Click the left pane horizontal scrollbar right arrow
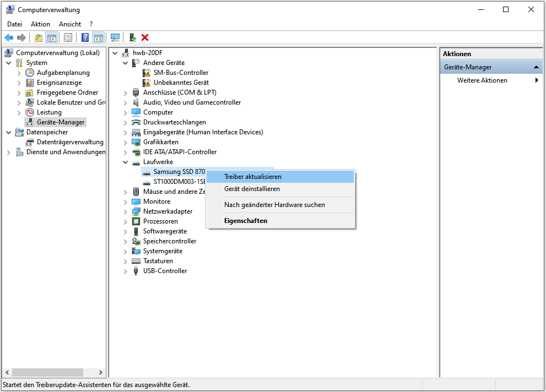Image resolution: width=546 pixels, height=392 pixels. pyautogui.click(x=101, y=373)
